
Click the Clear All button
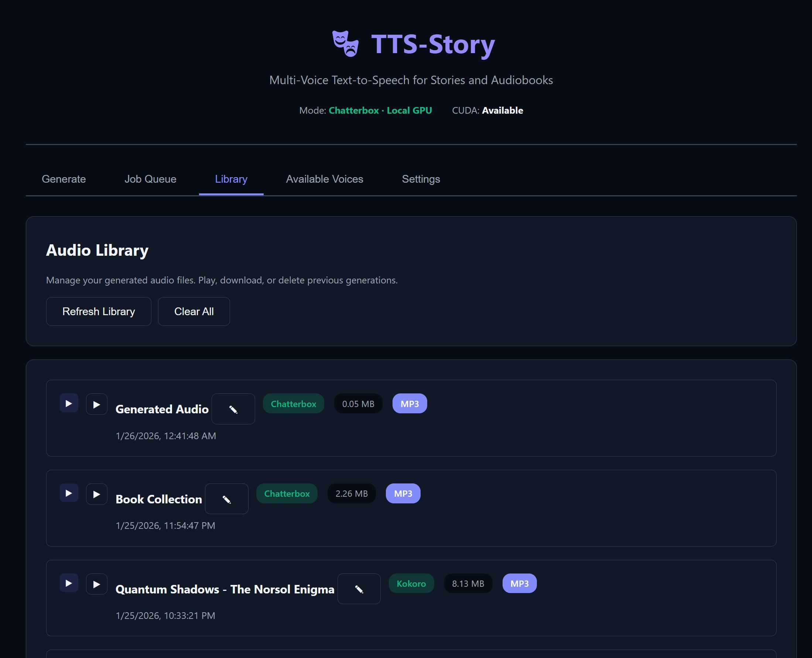click(x=194, y=311)
